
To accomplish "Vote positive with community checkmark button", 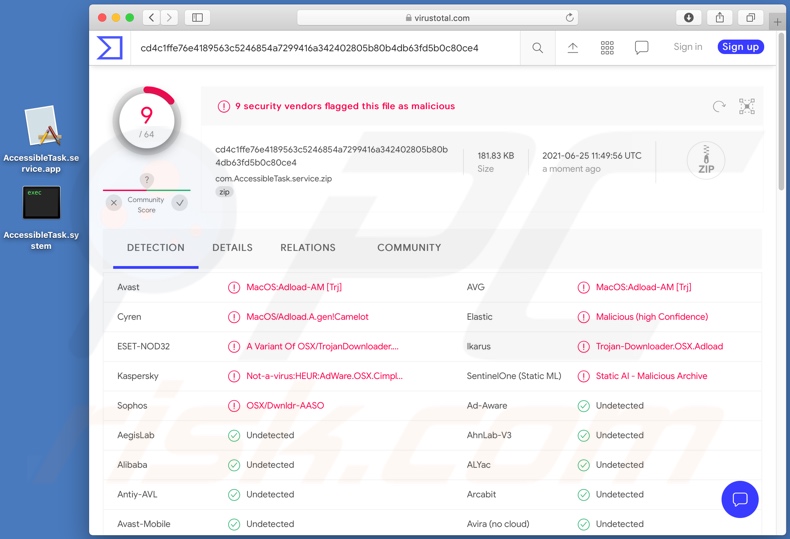I will (180, 203).
